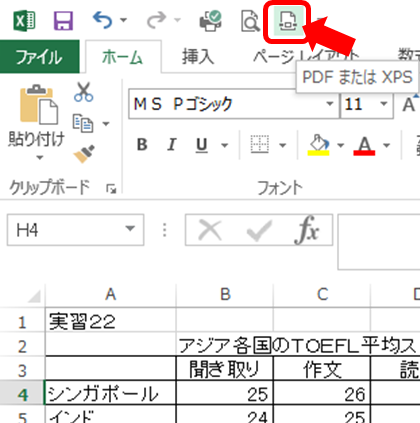Apply the yellow fill color
This screenshot has width=420, height=423.
319,145
